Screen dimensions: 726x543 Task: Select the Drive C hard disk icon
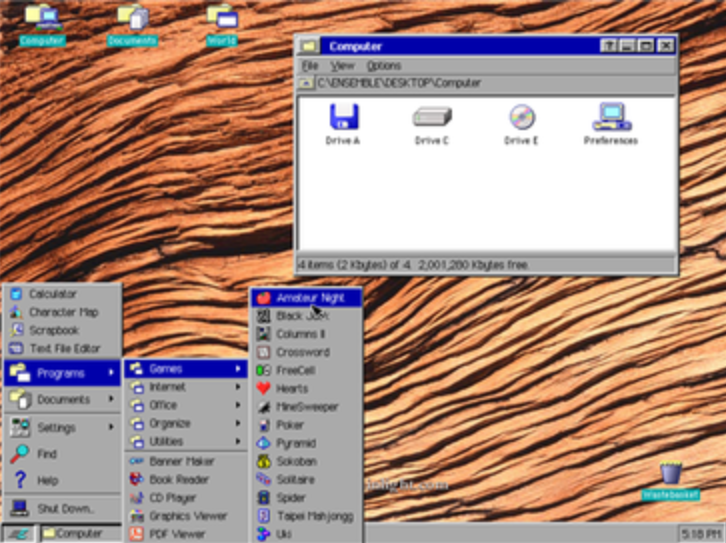tap(432, 117)
